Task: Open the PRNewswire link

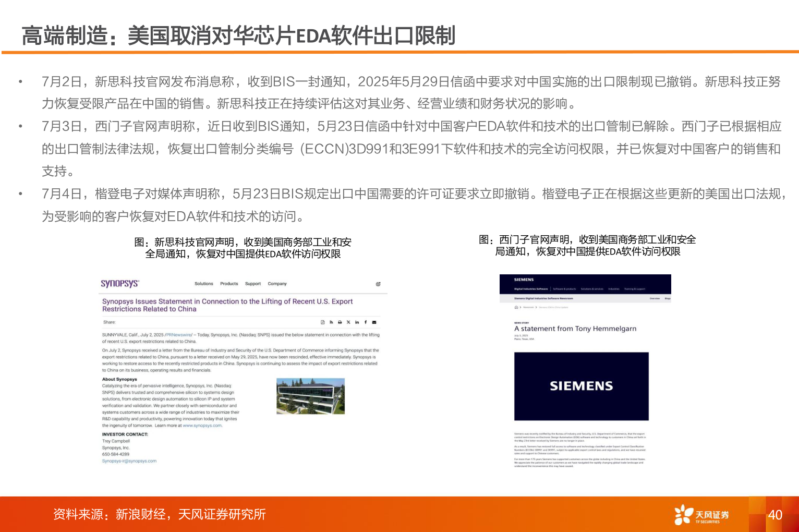Action: tap(179, 335)
